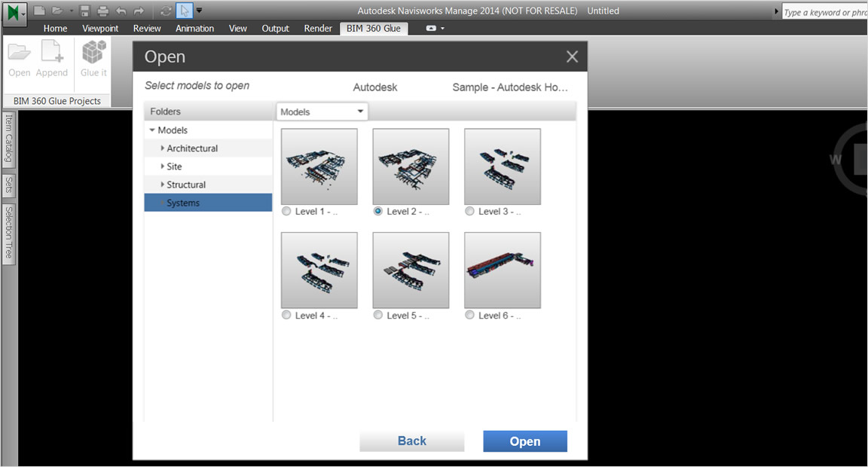Image resolution: width=868 pixels, height=467 pixels.
Task: Click the Models root folder label
Action: point(173,130)
